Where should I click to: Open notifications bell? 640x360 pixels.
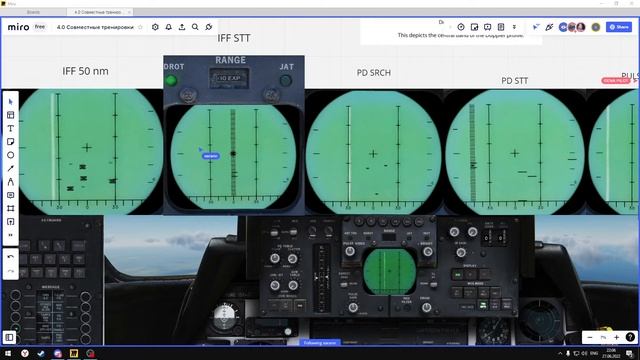(x=169, y=27)
